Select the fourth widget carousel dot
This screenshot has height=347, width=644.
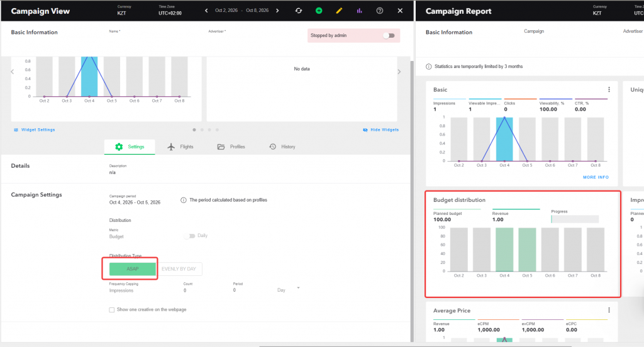coord(217,129)
